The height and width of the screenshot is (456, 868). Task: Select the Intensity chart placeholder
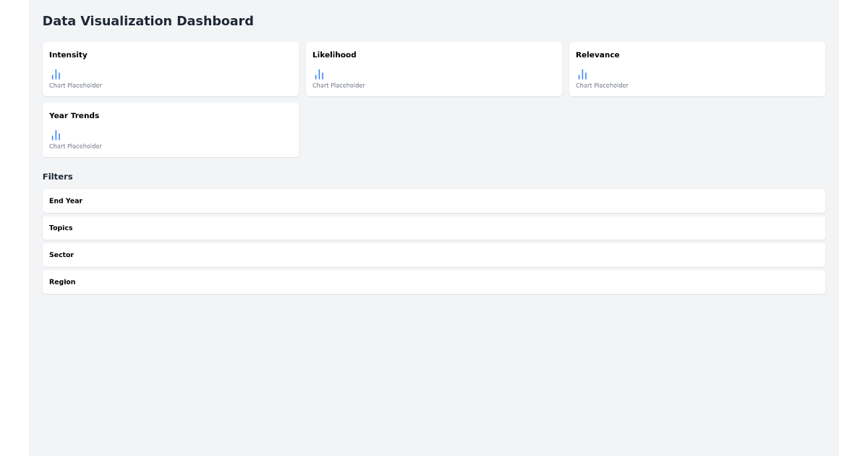click(75, 85)
